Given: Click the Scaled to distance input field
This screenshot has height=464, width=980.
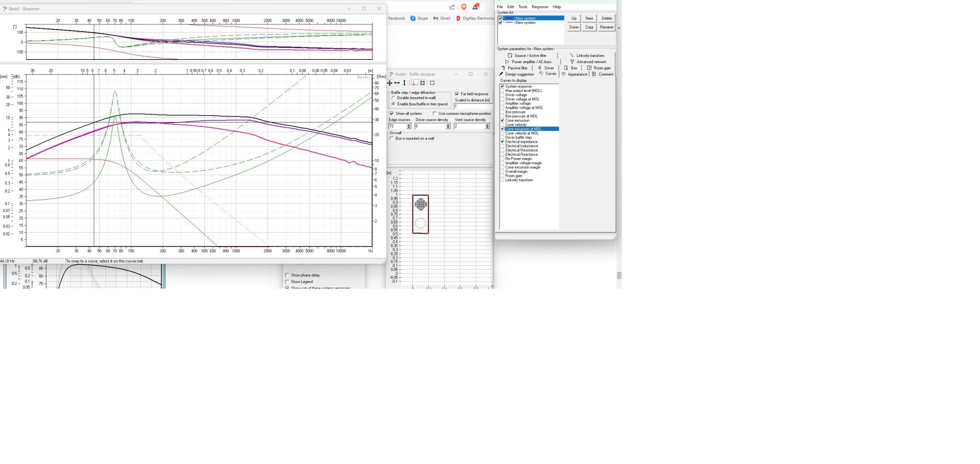Looking at the screenshot, I should click(x=473, y=106).
